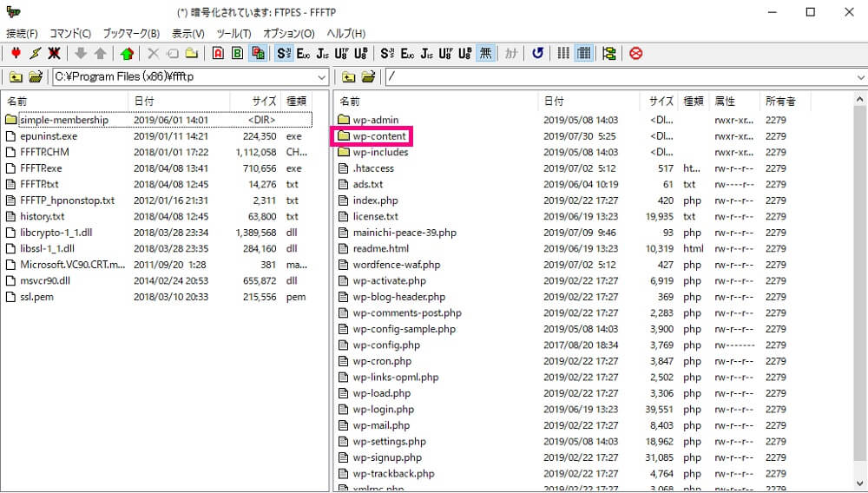The width and height of the screenshot is (868, 493).
Task: Click the New Folder toolbar icon
Action: (192, 53)
